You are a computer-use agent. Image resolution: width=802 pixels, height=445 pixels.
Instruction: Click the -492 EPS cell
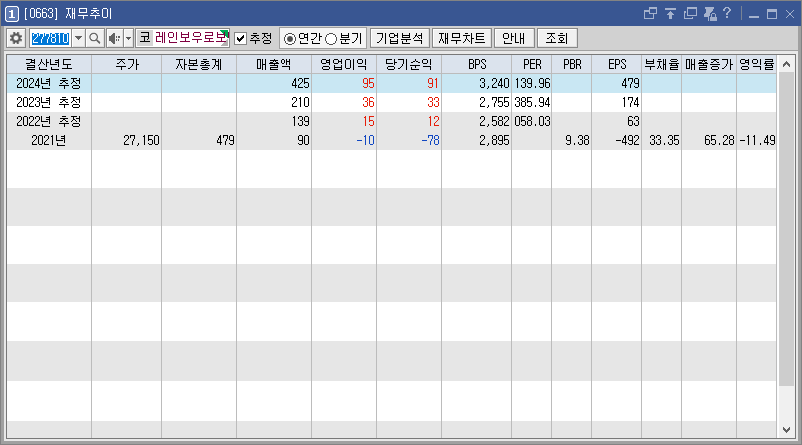pos(617,140)
